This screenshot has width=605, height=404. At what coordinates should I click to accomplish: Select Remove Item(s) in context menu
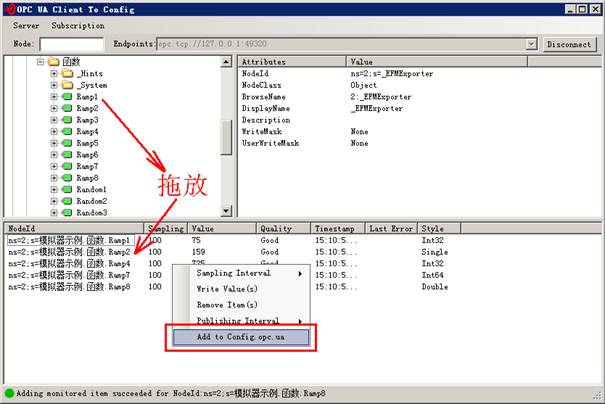point(227,304)
